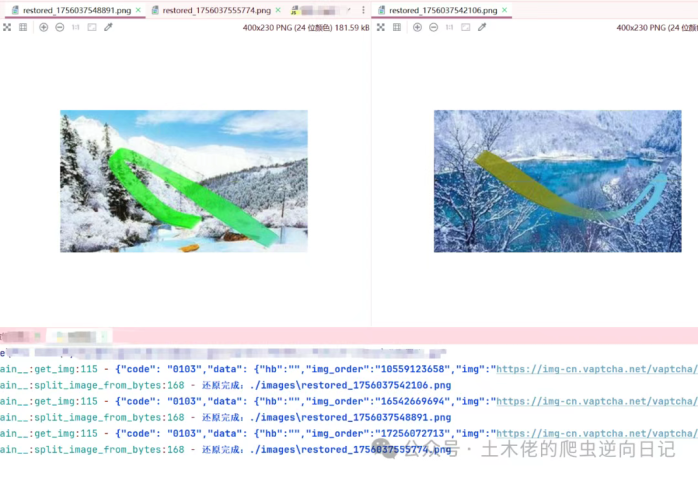Toggle the grid display in right image pane
The image size is (698, 477).
[397, 27]
